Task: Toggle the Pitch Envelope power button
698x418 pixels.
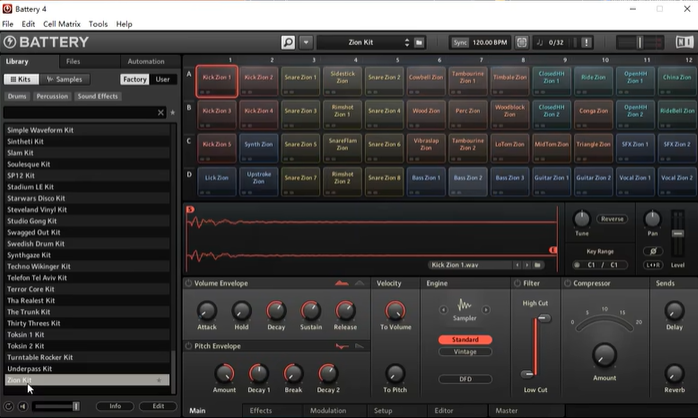Action: coord(188,346)
